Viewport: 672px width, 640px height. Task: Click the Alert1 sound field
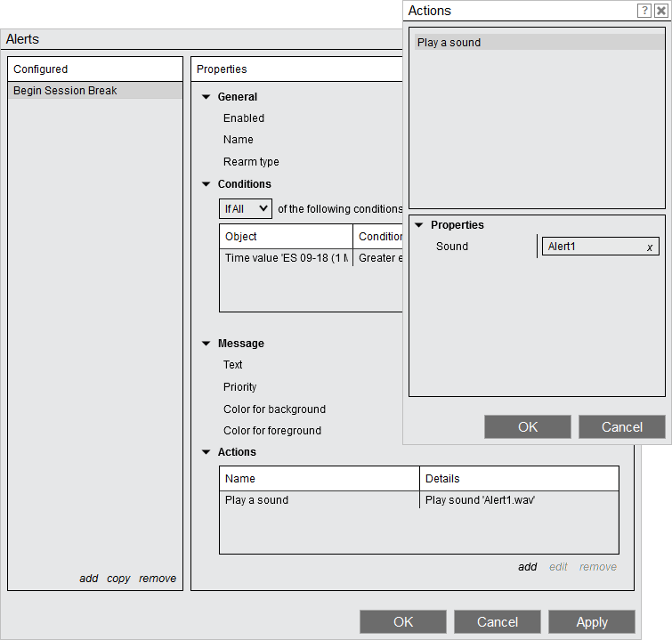[592, 247]
